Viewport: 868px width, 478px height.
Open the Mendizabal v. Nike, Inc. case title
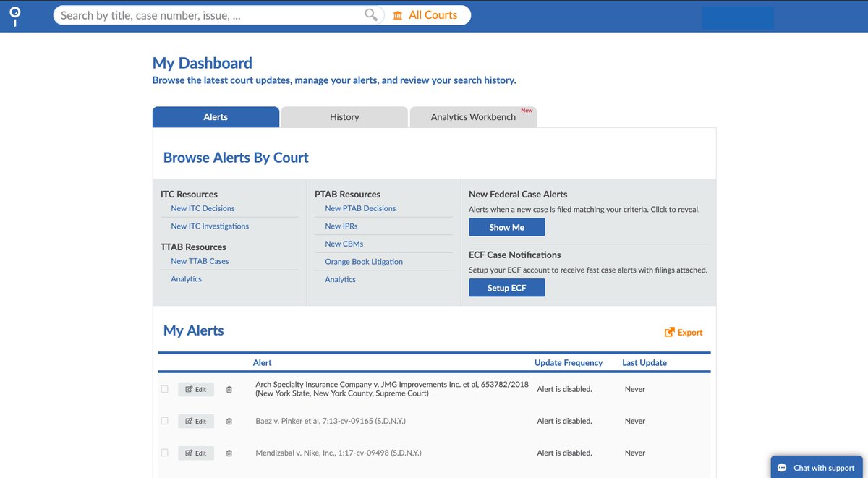pyautogui.click(x=339, y=453)
